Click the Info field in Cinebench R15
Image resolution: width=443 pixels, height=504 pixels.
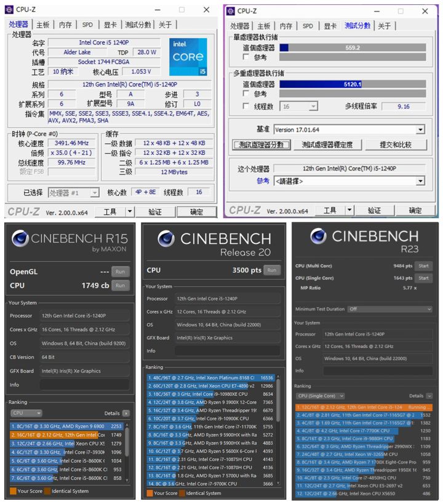pyautogui.click(x=84, y=385)
